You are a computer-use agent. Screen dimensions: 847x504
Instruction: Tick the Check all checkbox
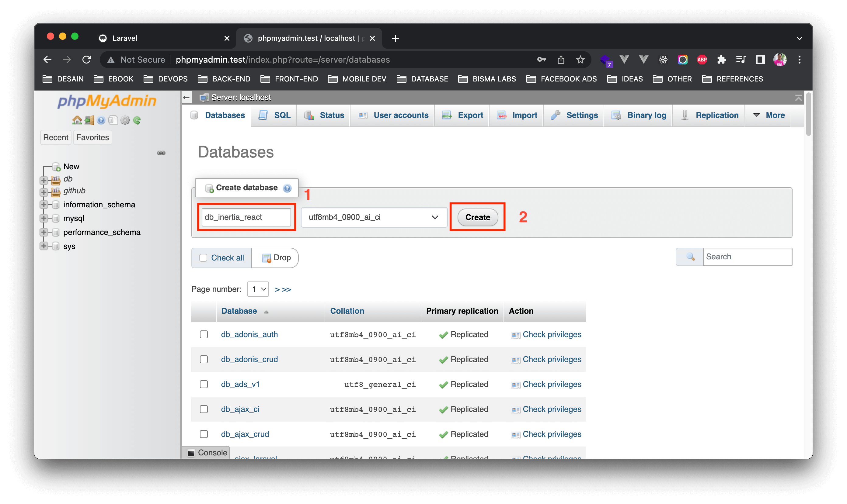(x=203, y=258)
